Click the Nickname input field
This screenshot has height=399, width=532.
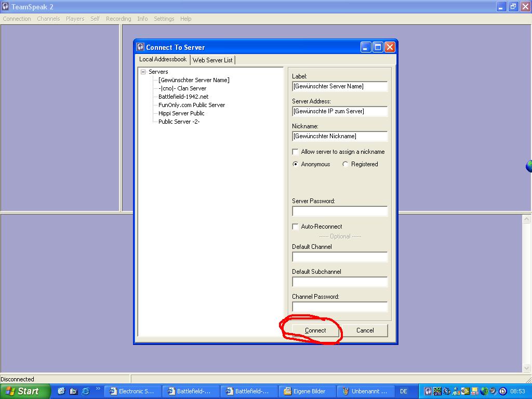tap(340, 137)
